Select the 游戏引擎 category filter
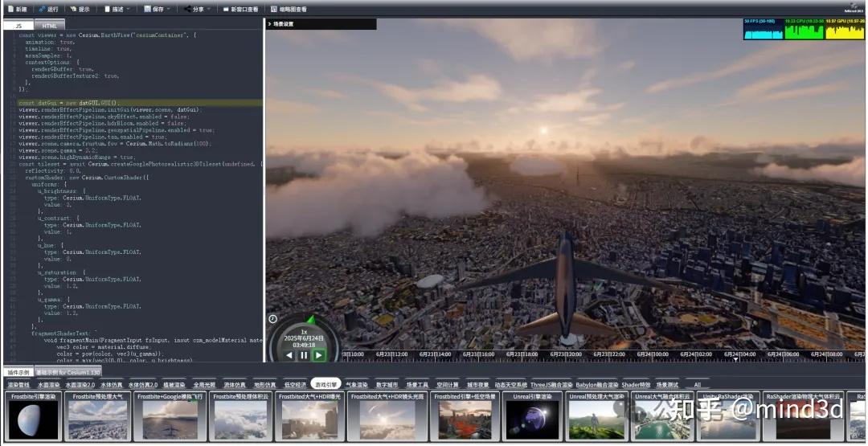This screenshot has height=446, width=868. click(x=325, y=384)
